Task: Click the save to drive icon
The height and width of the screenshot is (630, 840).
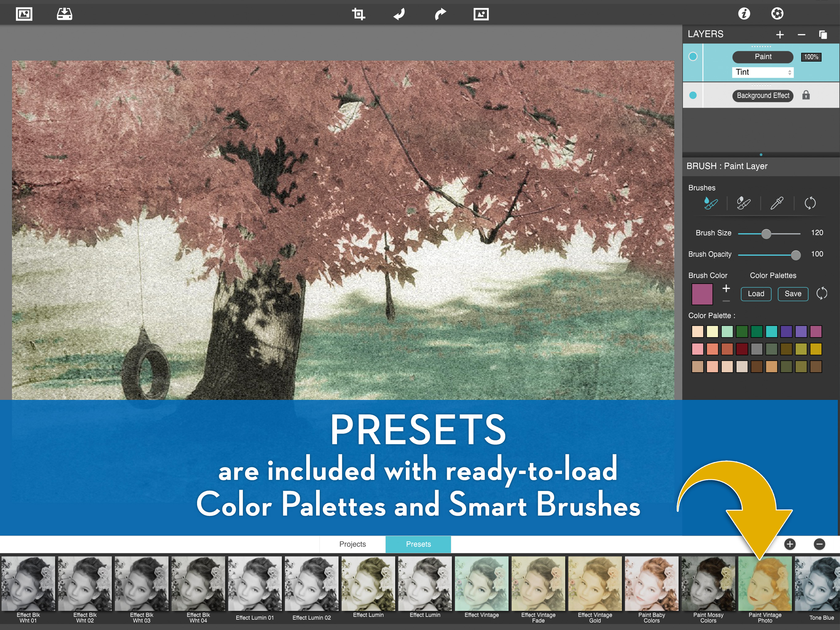Action: (x=65, y=14)
